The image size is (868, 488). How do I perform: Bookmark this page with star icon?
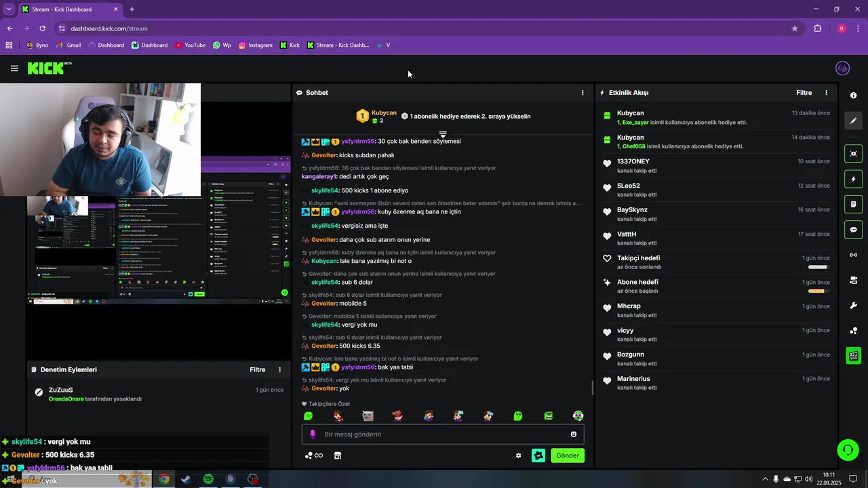795,28
